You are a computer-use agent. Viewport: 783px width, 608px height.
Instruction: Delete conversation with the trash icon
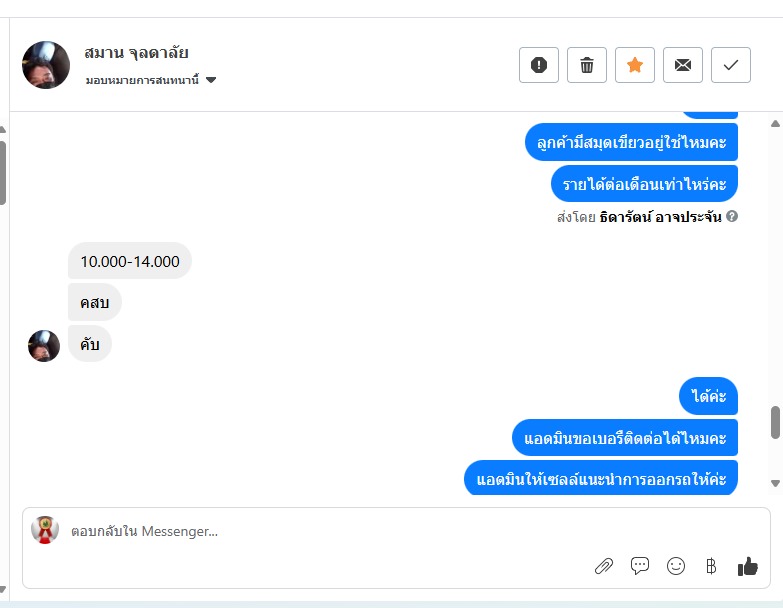587,65
